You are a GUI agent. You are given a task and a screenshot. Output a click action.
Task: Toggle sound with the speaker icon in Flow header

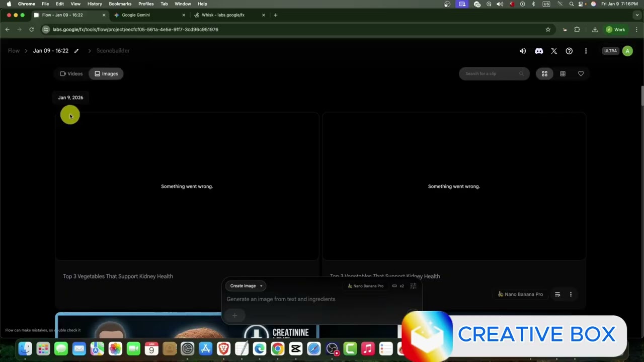tap(523, 51)
